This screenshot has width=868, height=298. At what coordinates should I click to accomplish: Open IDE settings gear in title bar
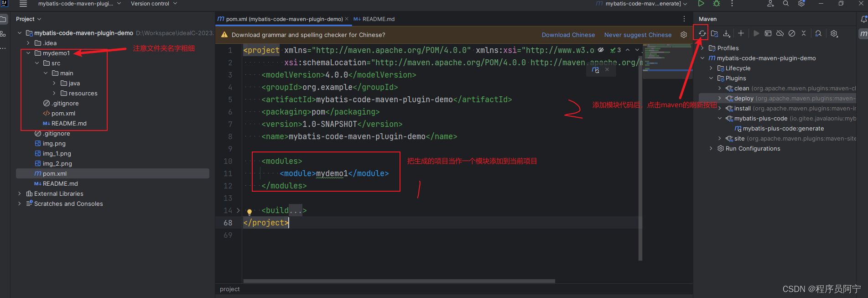coord(801,4)
